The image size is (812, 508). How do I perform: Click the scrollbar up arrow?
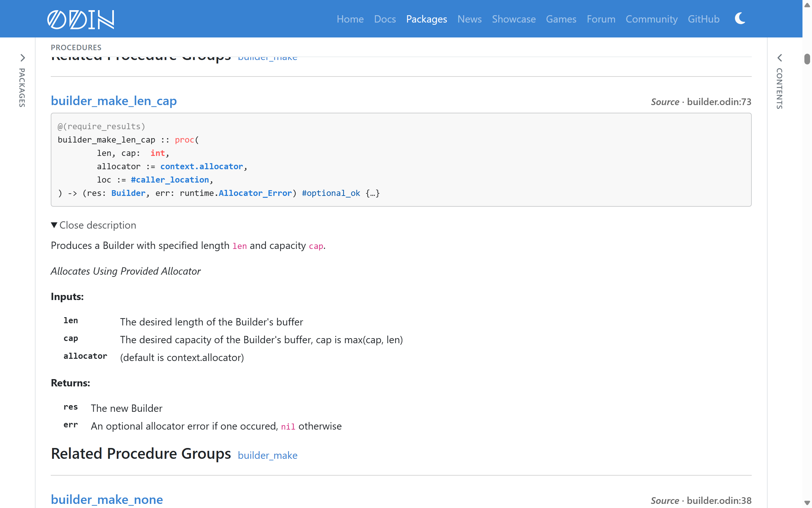click(x=807, y=5)
